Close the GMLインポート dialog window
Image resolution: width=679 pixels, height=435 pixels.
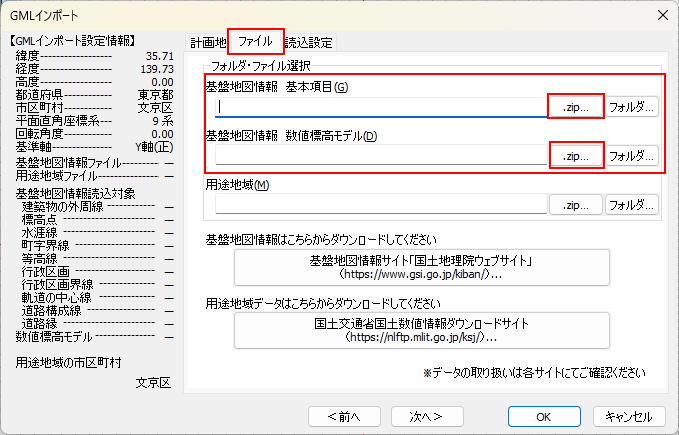pos(661,14)
